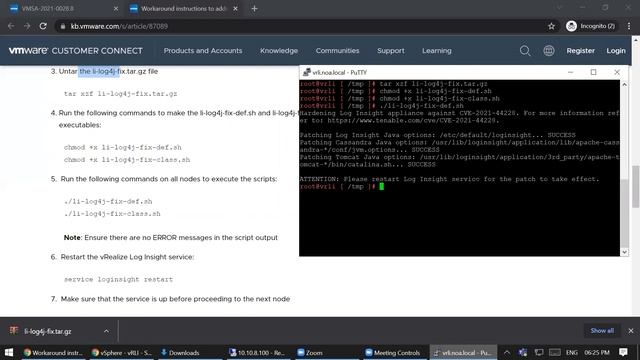The width and height of the screenshot is (640, 360).
Task: Click the 'tar xzf li-log4j-fix.tar.gz' command text
Action: coord(120,93)
